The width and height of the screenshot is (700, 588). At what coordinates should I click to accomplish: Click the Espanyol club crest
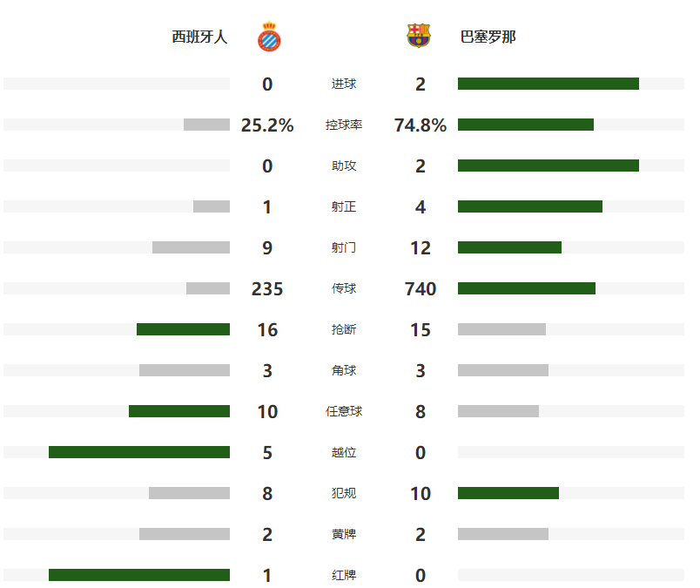(272, 37)
